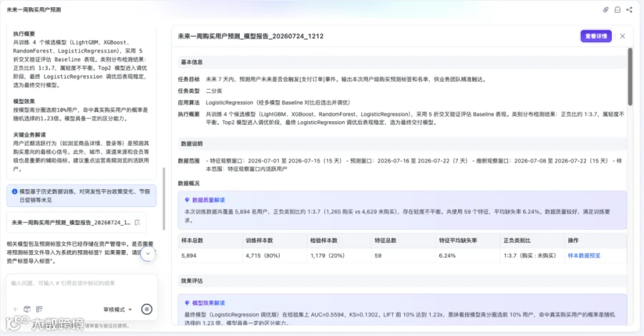644x336 pixels.
Task: Click the 数据说明 section header
Action: point(192,144)
